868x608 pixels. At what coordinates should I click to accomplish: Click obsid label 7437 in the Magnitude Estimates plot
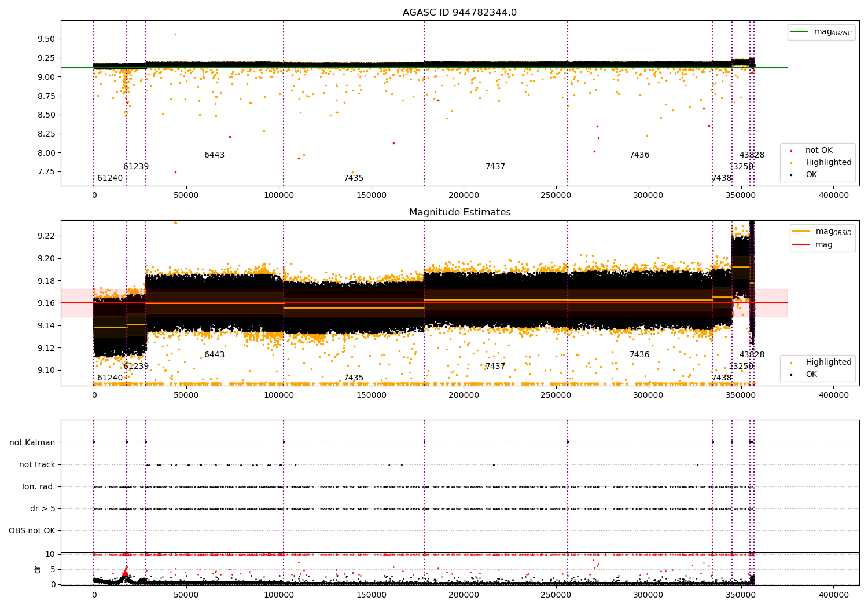pos(495,367)
